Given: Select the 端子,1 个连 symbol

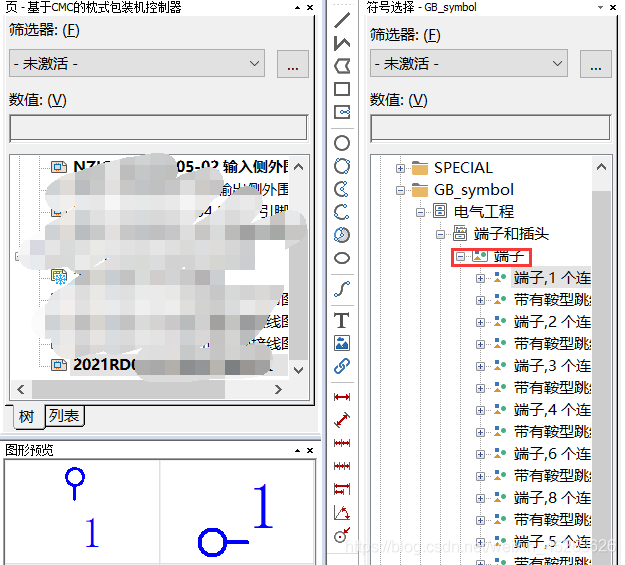Looking at the screenshot, I should 552,278.
